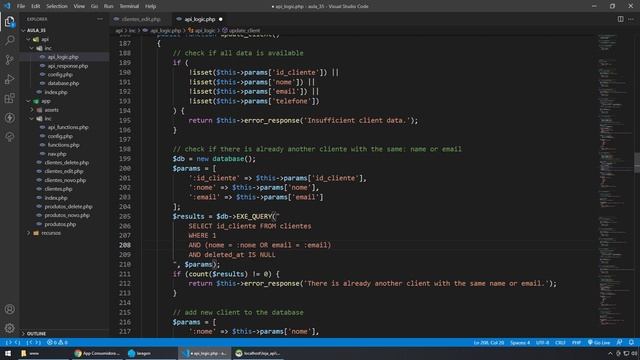Open clientes_novo.php in Explorer
The width and height of the screenshot is (640, 360).
[65, 180]
